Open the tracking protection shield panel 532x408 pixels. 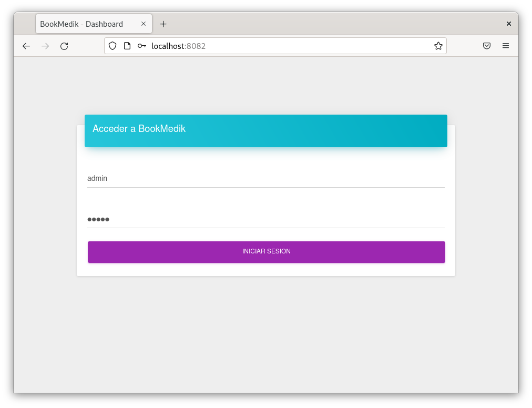click(x=112, y=46)
